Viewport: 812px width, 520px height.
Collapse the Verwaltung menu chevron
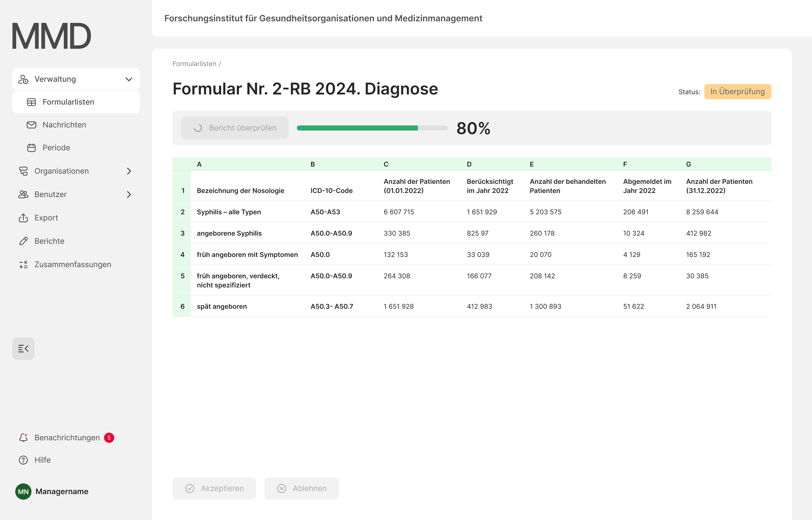tap(129, 79)
